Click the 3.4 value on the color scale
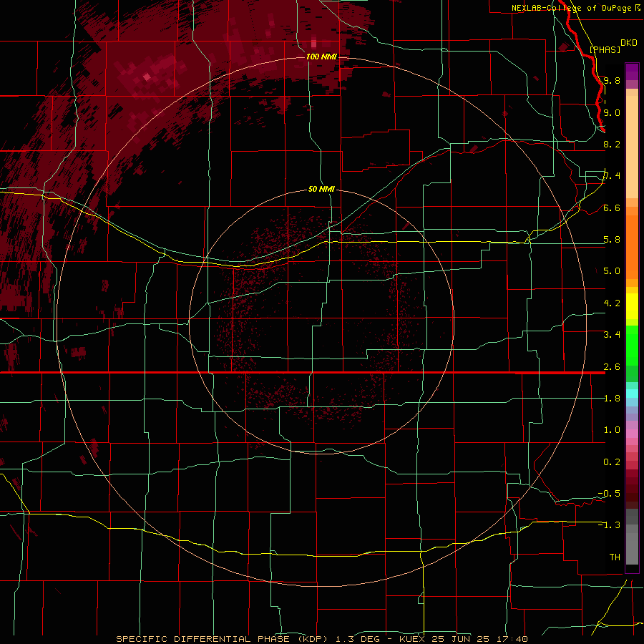This screenshot has width=644, height=644. click(x=612, y=335)
